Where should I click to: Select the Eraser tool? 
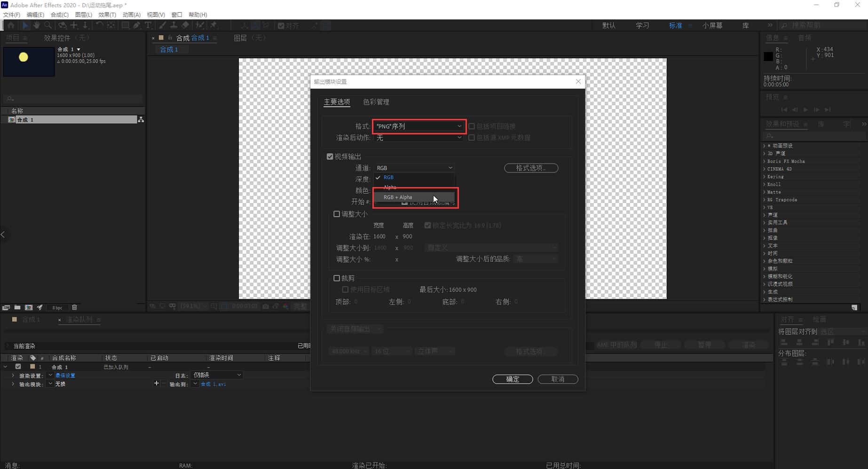point(185,25)
